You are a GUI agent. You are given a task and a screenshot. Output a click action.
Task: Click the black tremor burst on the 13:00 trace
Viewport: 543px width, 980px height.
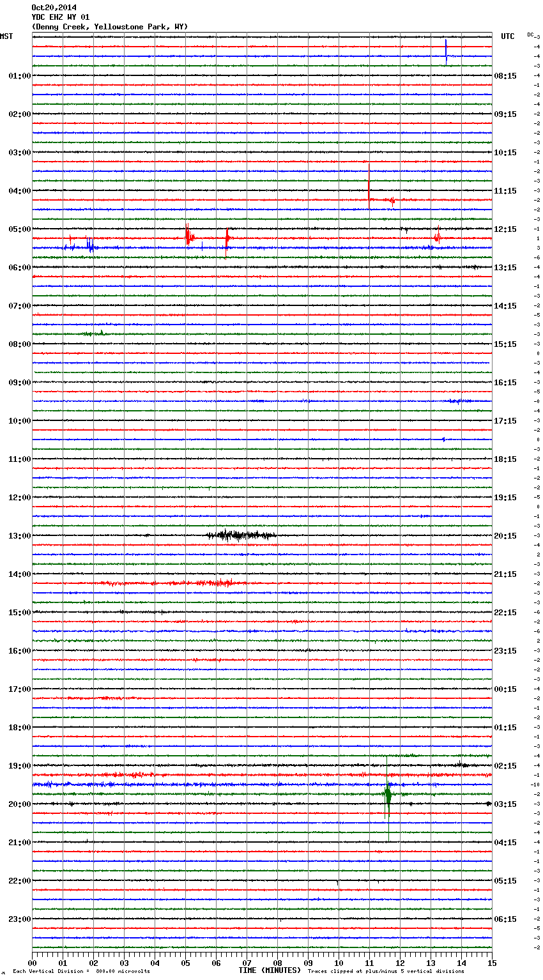(x=241, y=535)
